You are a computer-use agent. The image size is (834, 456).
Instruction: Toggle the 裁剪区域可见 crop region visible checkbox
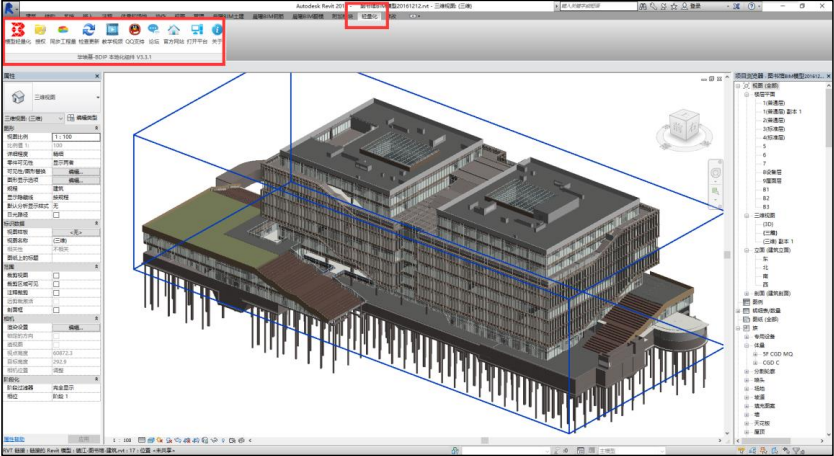click(x=56, y=284)
